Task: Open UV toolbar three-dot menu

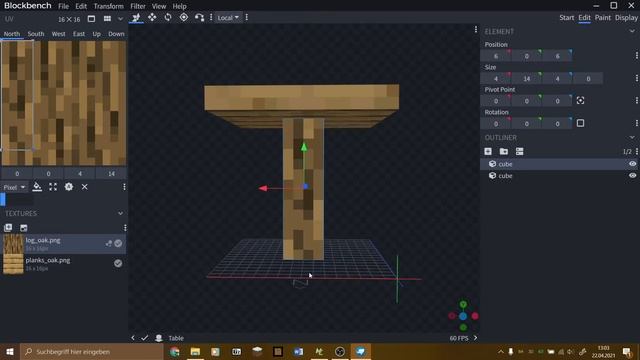Action: point(124,187)
